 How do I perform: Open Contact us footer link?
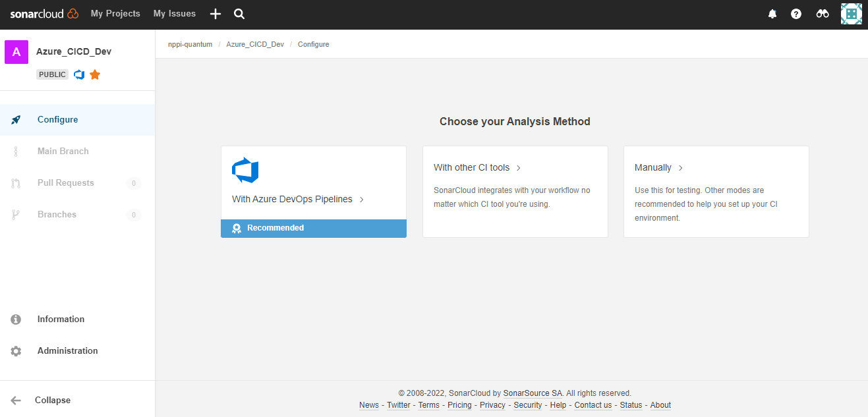(593, 405)
